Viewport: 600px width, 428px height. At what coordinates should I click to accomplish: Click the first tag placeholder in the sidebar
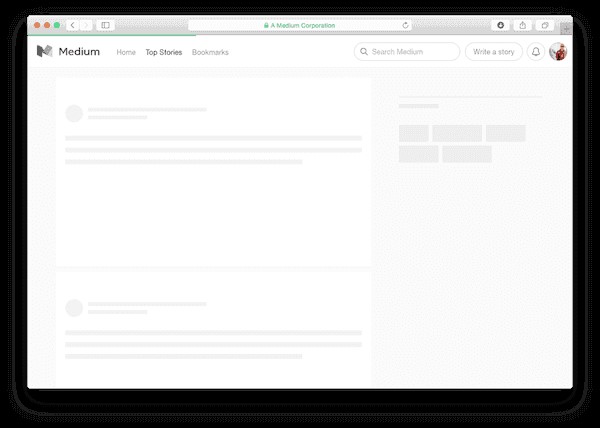coord(413,133)
